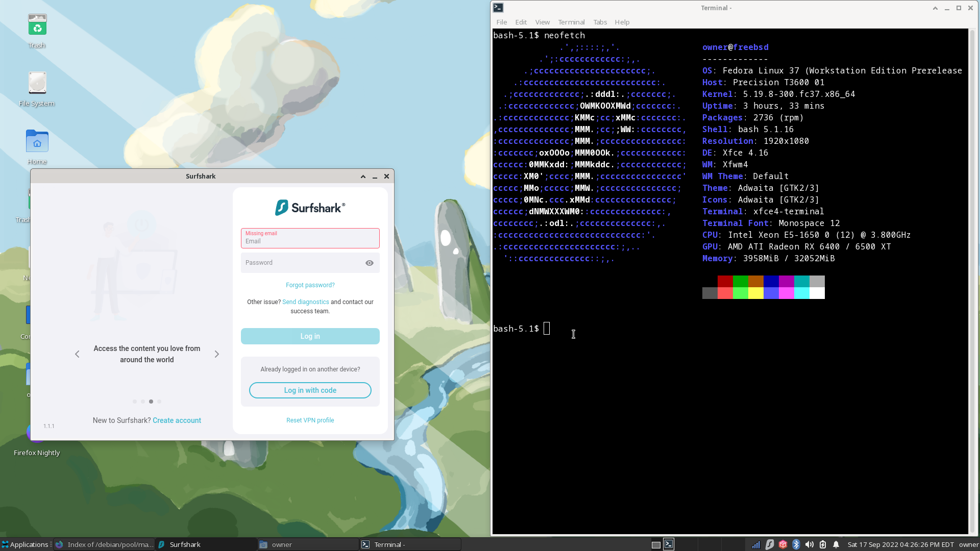Open the Terminal menu in menu bar
Screen dimensions: 980x551
click(x=571, y=22)
